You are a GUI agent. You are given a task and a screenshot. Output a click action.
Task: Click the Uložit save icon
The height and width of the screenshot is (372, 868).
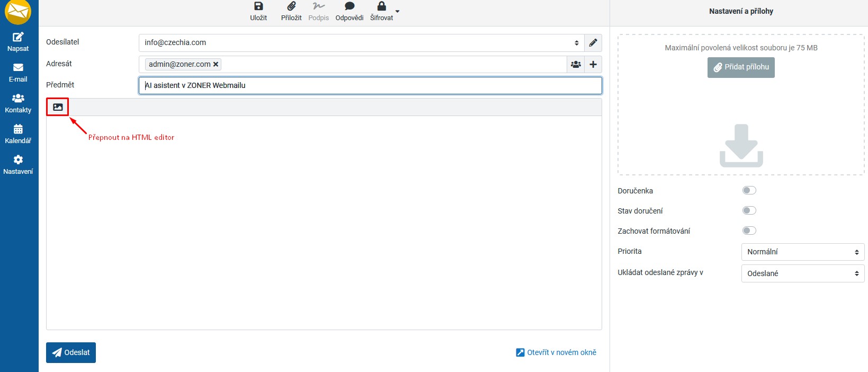click(x=258, y=7)
